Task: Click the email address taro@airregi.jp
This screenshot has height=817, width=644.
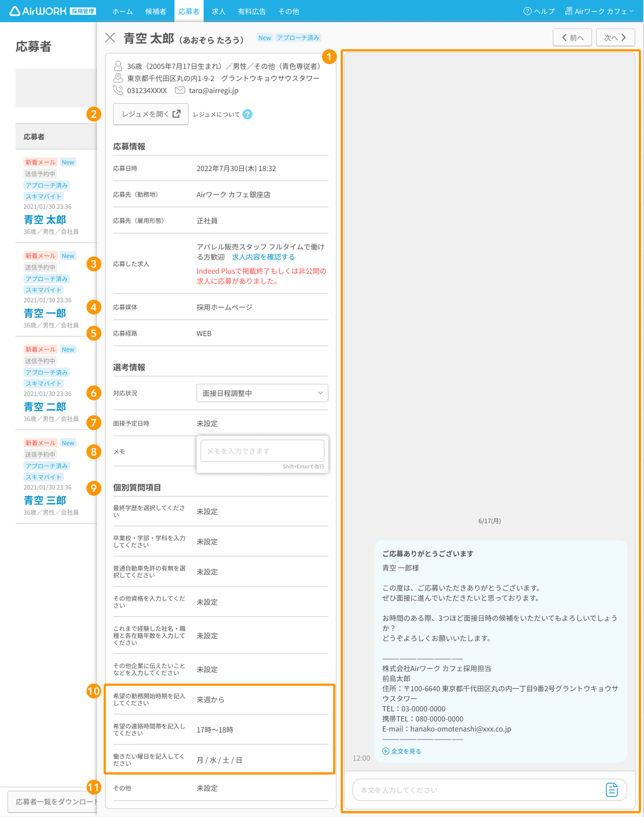Action: (x=214, y=90)
